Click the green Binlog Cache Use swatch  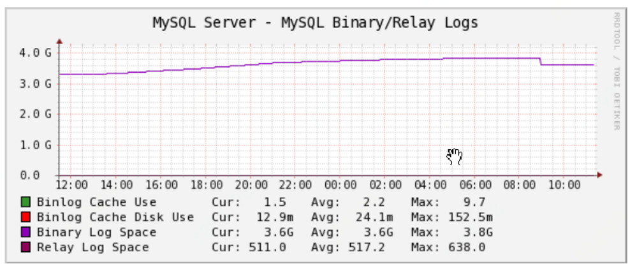click(x=26, y=202)
